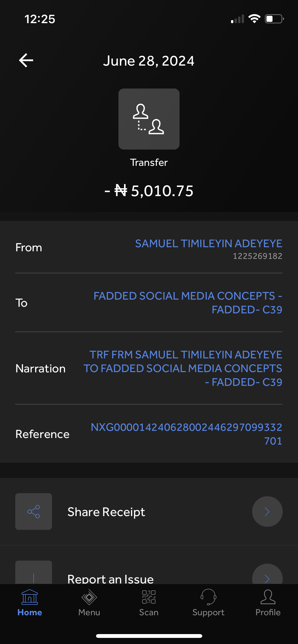Tap the June 28, 2024 date title
Screen dimensions: 298x644
point(149,61)
